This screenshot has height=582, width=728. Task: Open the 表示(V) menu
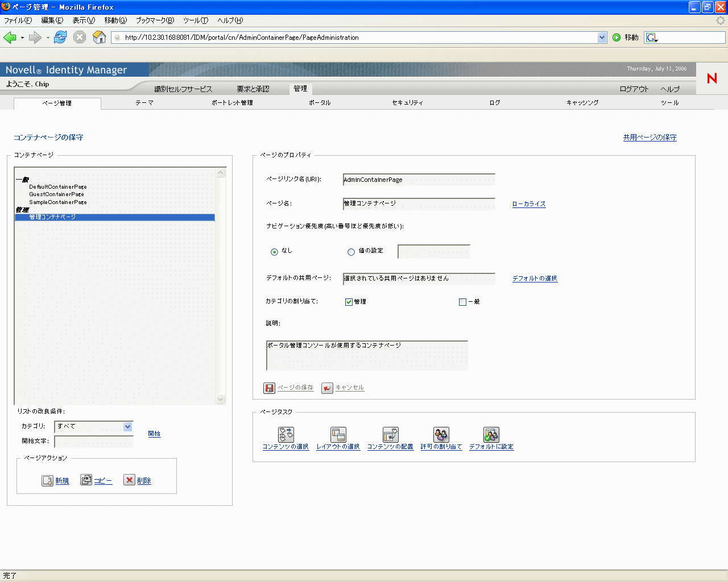click(84, 20)
